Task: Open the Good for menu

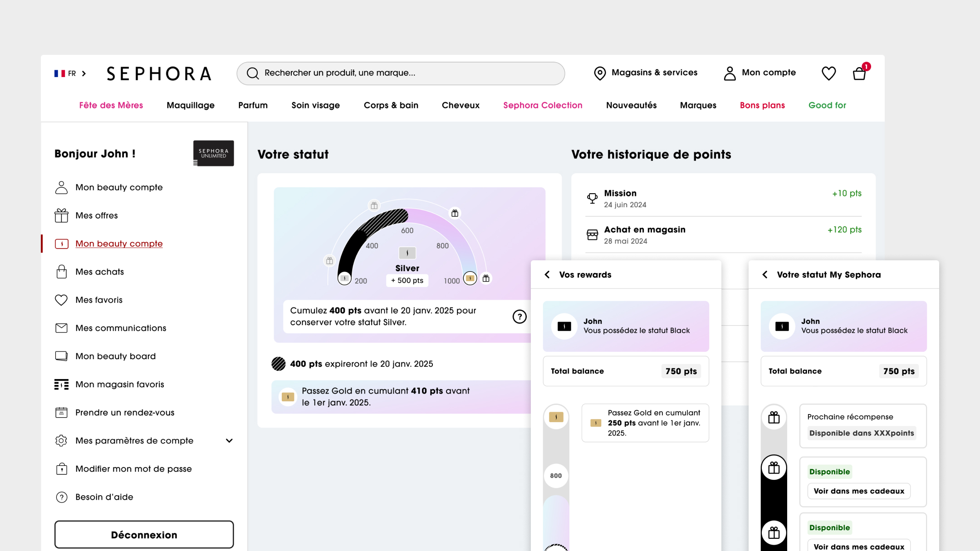Action: click(x=827, y=105)
